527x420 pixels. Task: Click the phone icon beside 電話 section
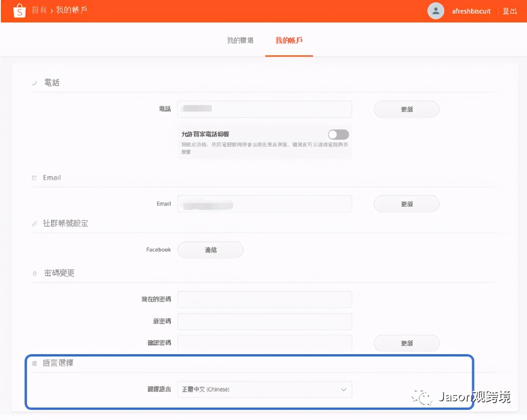click(34, 83)
